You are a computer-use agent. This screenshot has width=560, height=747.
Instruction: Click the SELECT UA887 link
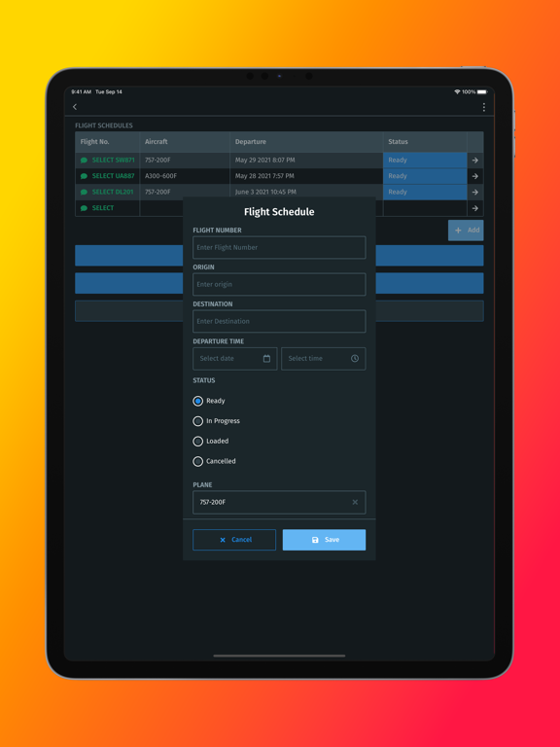[x=114, y=176]
